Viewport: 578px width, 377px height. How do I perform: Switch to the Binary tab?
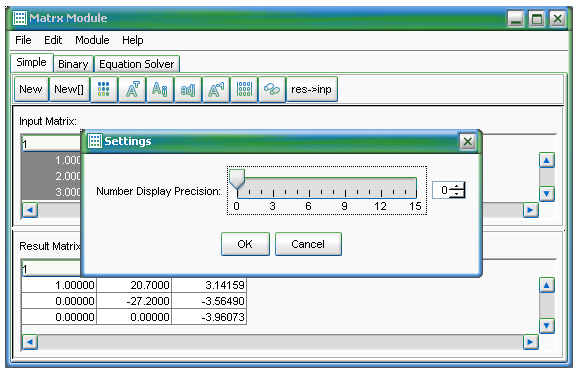pos(73,64)
